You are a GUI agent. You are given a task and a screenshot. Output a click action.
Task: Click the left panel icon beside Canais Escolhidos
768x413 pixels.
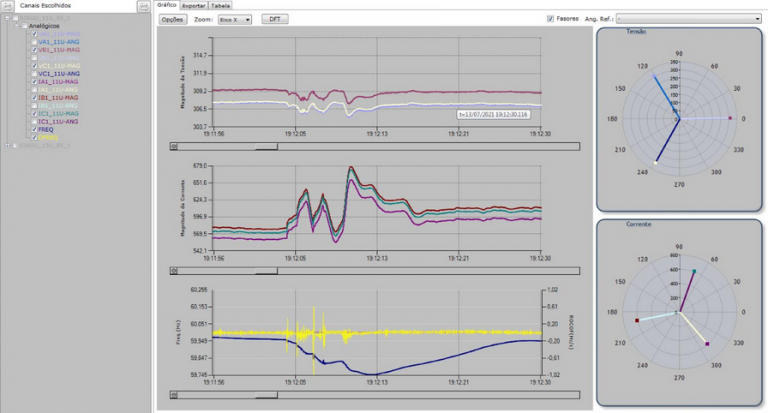[x=8, y=6]
